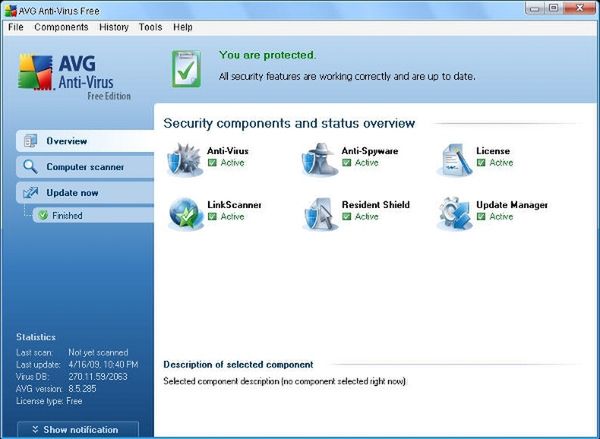Viewport: 600px width, 439px height.
Task: Click the Computer scanner magnifier icon
Action: pyautogui.click(x=30, y=167)
